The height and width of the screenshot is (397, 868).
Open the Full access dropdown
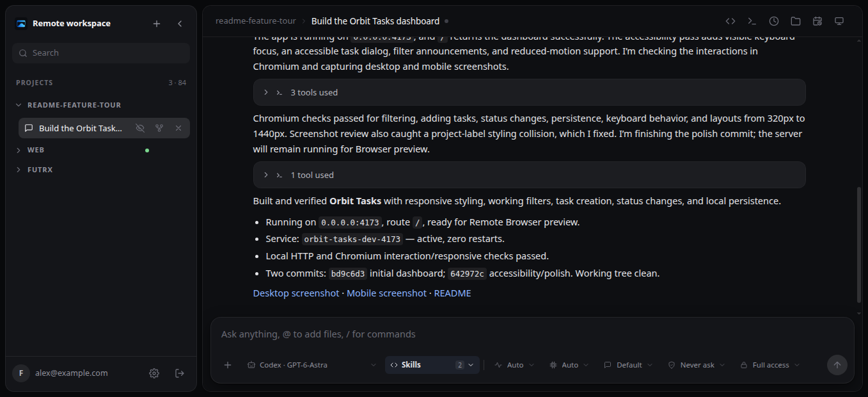coord(770,365)
